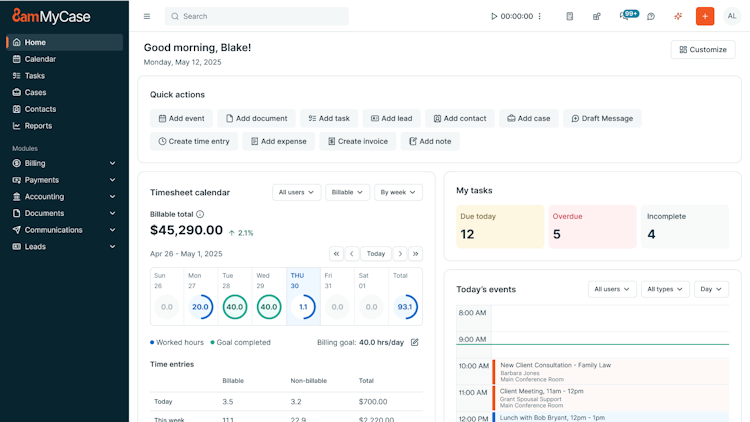Open Incomplete tasks card

pyautogui.click(x=684, y=226)
